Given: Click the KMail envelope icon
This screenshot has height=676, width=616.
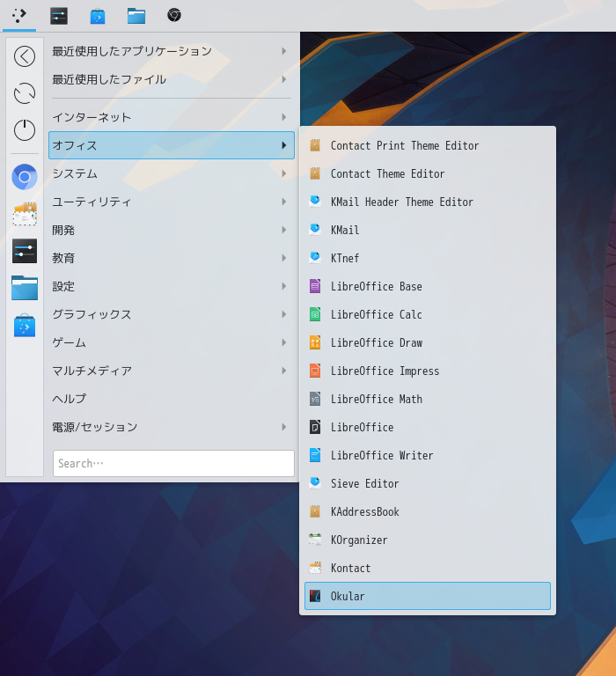Looking at the screenshot, I should click(315, 230).
